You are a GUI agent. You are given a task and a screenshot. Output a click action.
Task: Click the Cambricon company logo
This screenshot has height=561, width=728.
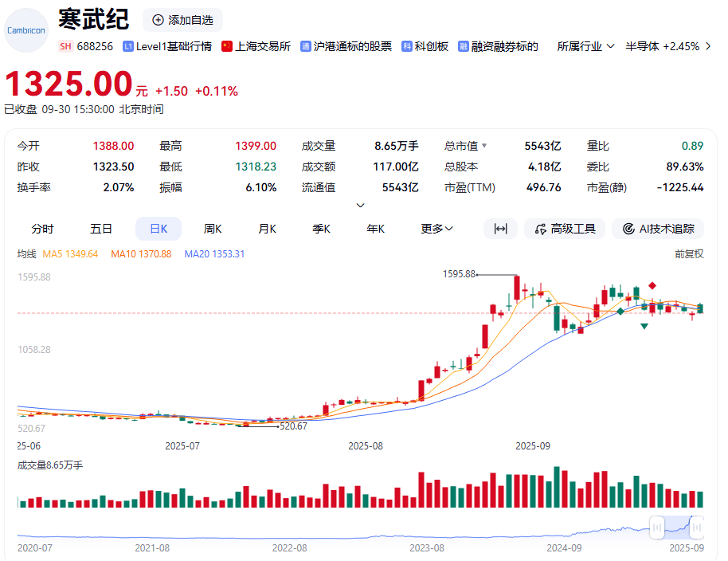26,29
